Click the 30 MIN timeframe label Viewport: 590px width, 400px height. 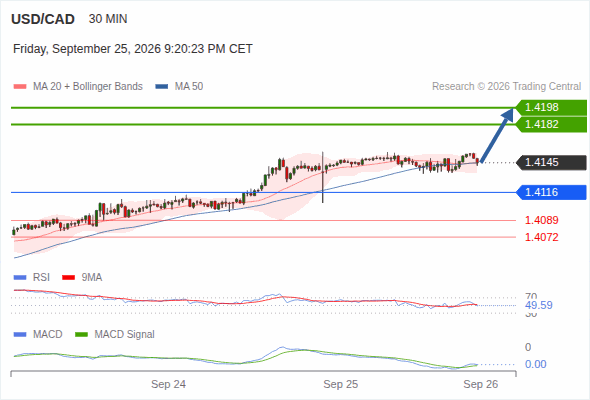(108, 19)
